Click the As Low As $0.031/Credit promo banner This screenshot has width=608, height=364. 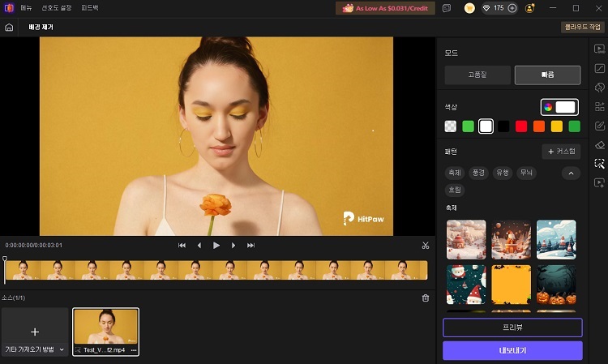click(x=385, y=8)
